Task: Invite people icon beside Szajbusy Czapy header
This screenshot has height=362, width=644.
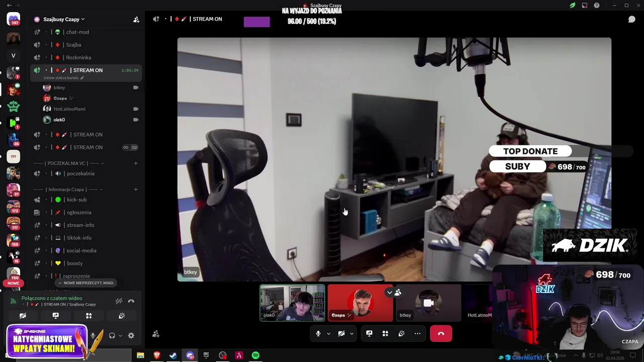Action: [x=136, y=19]
